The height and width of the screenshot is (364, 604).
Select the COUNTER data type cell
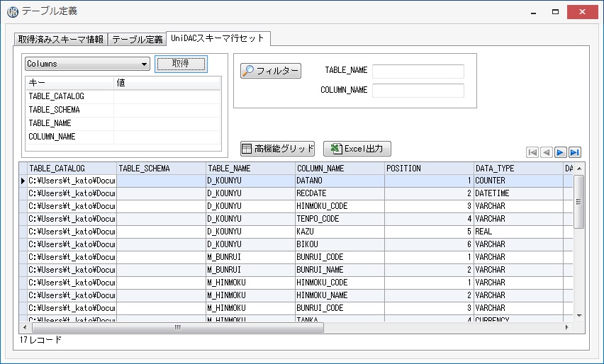pyautogui.click(x=518, y=181)
